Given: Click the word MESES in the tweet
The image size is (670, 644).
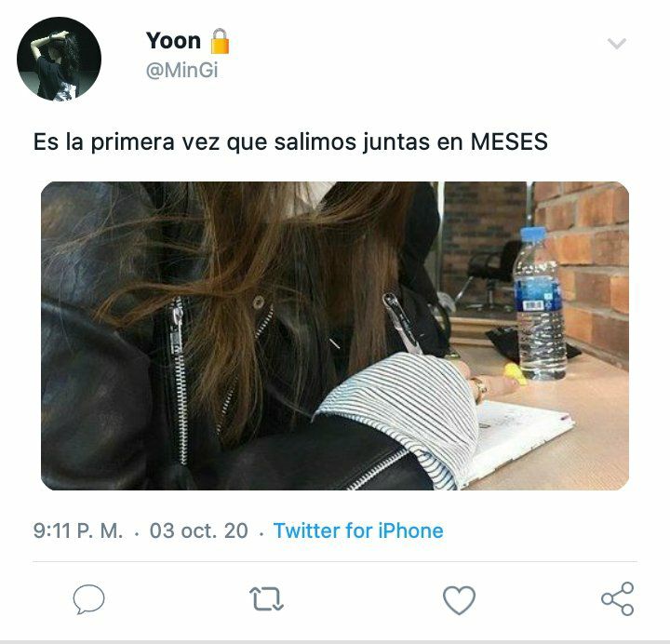Looking at the screenshot, I should point(509,141).
